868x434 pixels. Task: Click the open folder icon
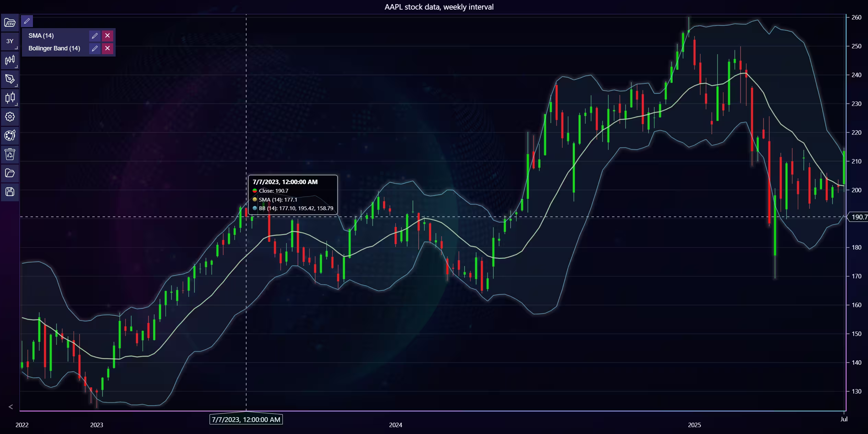(x=10, y=173)
